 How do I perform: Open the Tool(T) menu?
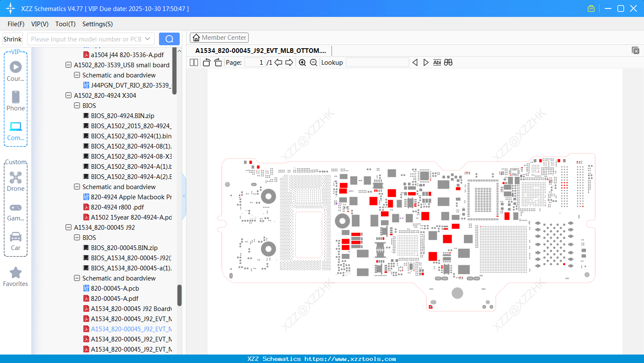66,24
